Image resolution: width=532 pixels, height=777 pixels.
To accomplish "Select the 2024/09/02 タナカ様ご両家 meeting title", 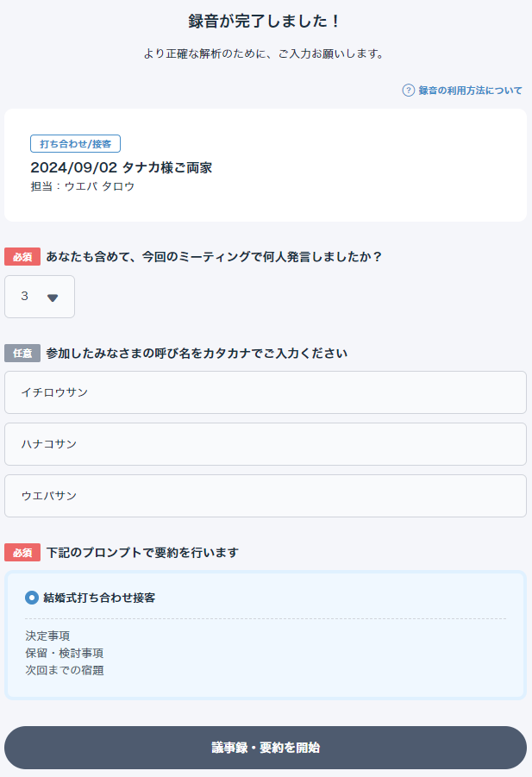I will pos(122,167).
